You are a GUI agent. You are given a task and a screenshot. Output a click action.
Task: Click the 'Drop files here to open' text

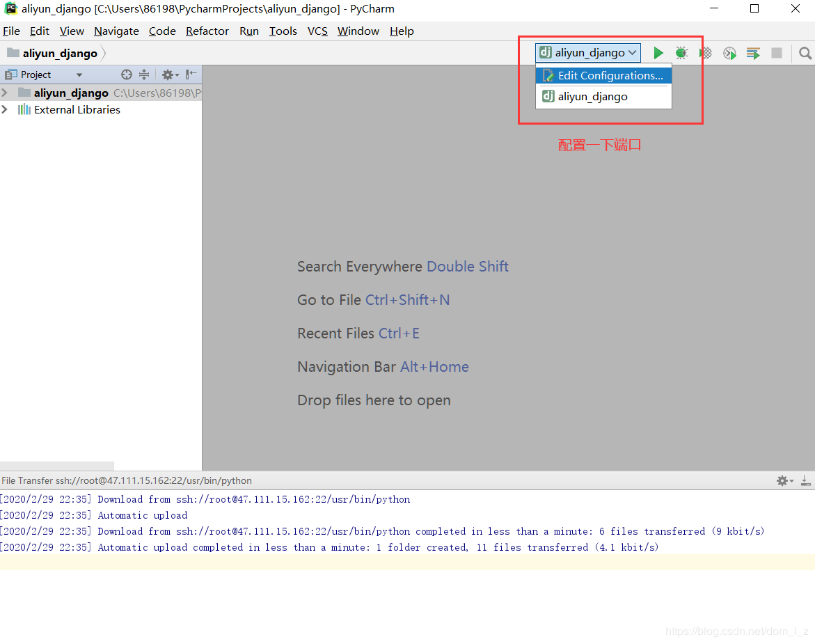(374, 400)
